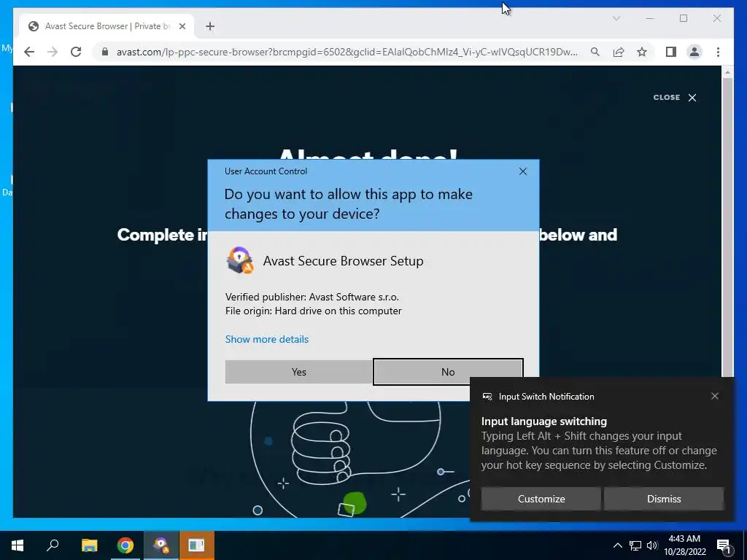Click the Avast Secure Browser Setup icon
This screenshot has height=560, width=747.
coord(239,260)
